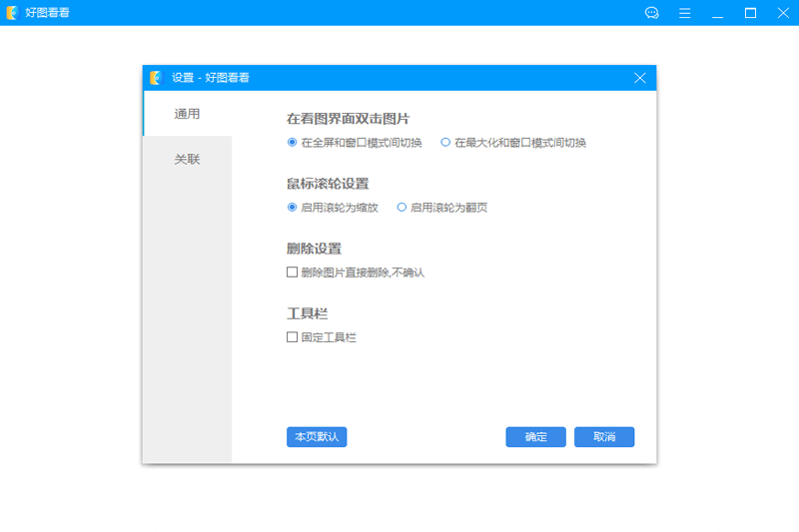Open the feedback chat bubble icon
This screenshot has height=532, width=799.
point(652,13)
